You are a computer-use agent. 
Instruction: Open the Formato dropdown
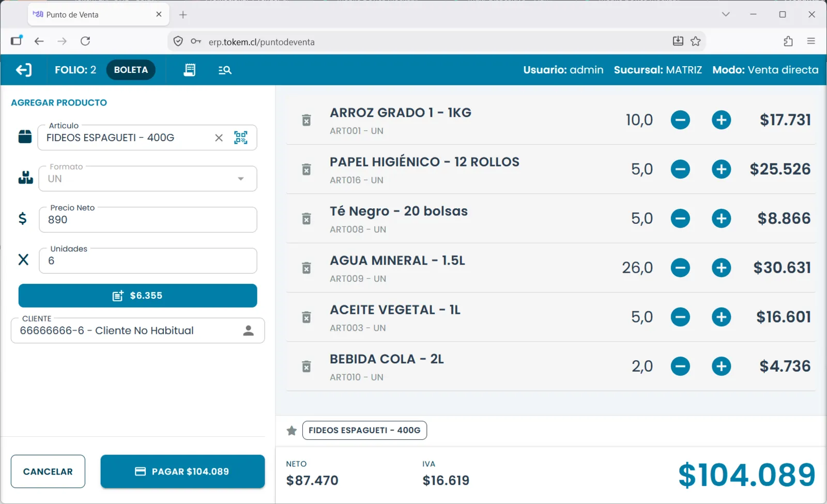pos(148,179)
